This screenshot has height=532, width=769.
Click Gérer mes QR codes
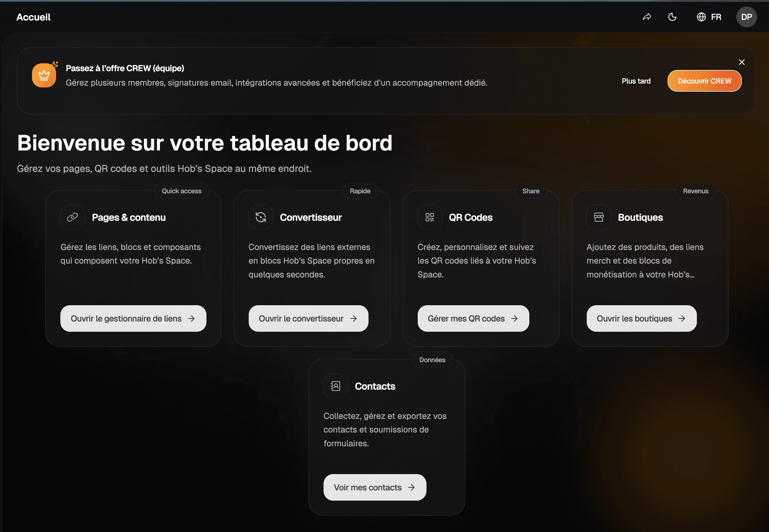(x=473, y=318)
